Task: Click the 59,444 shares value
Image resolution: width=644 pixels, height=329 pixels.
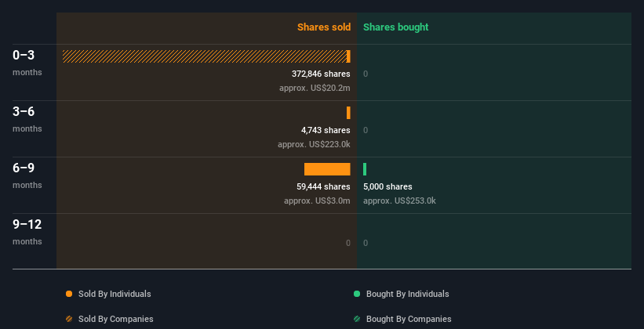Action: [323, 186]
